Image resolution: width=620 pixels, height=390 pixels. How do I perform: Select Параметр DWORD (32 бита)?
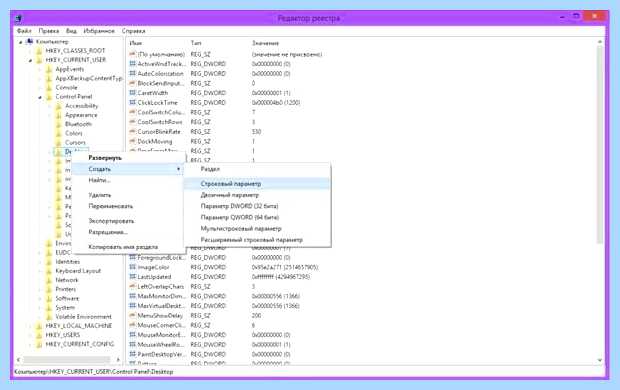[x=257, y=206]
